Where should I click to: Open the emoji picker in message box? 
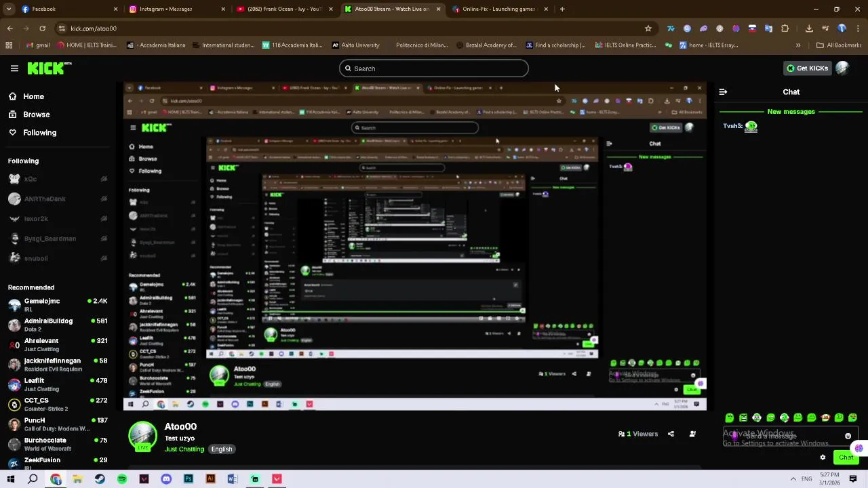coord(848,436)
